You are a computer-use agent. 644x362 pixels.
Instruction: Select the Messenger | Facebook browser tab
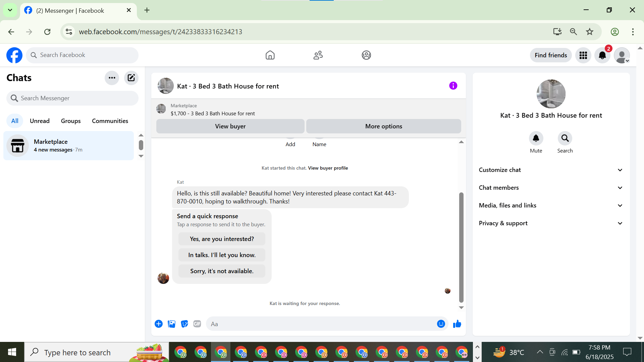point(78,11)
